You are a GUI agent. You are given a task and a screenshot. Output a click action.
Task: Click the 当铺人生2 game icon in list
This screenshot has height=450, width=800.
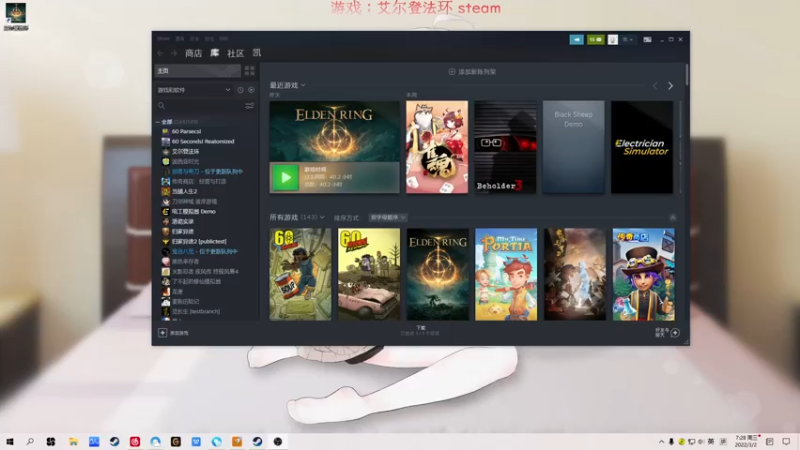[x=165, y=191]
